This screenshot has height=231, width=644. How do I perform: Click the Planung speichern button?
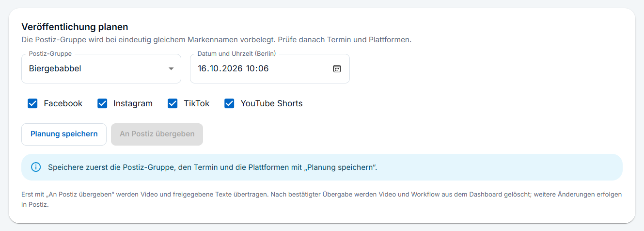pyautogui.click(x=64, y=134)
